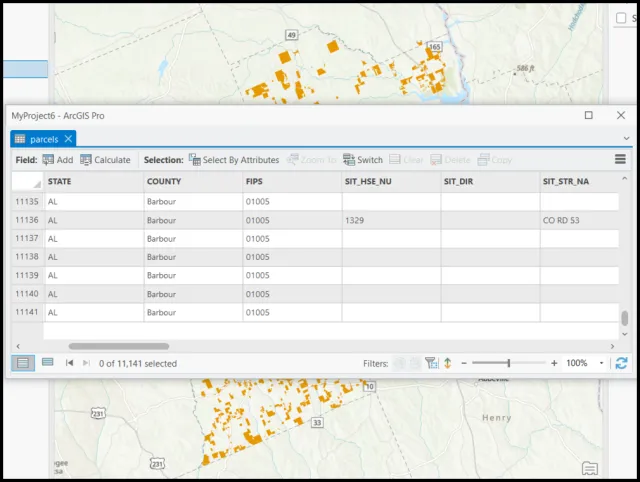Image resolution: width=640 pixels, height=482 pixels.
Task: Click the orange time filter icon
Action: [x=448, y=363]
